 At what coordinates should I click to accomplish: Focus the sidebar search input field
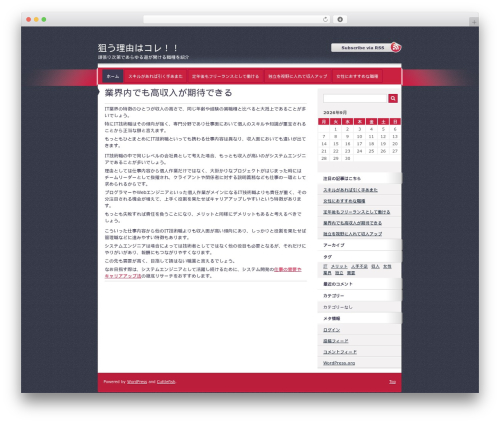point(355,98)
